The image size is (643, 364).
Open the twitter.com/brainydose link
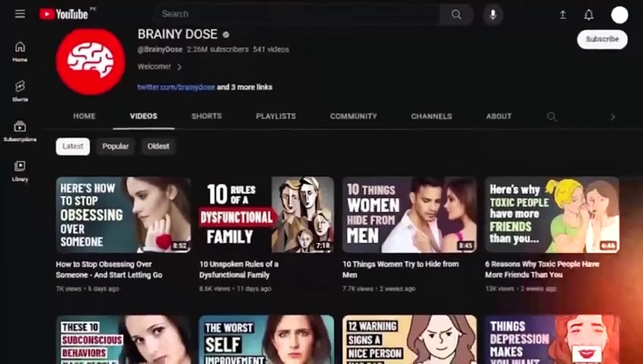coord(176,87)
